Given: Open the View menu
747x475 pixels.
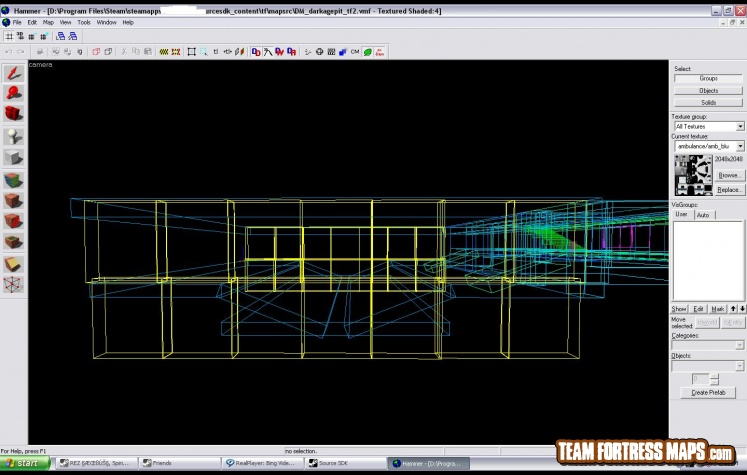Looking at the screenshot, I should (65, 22).
